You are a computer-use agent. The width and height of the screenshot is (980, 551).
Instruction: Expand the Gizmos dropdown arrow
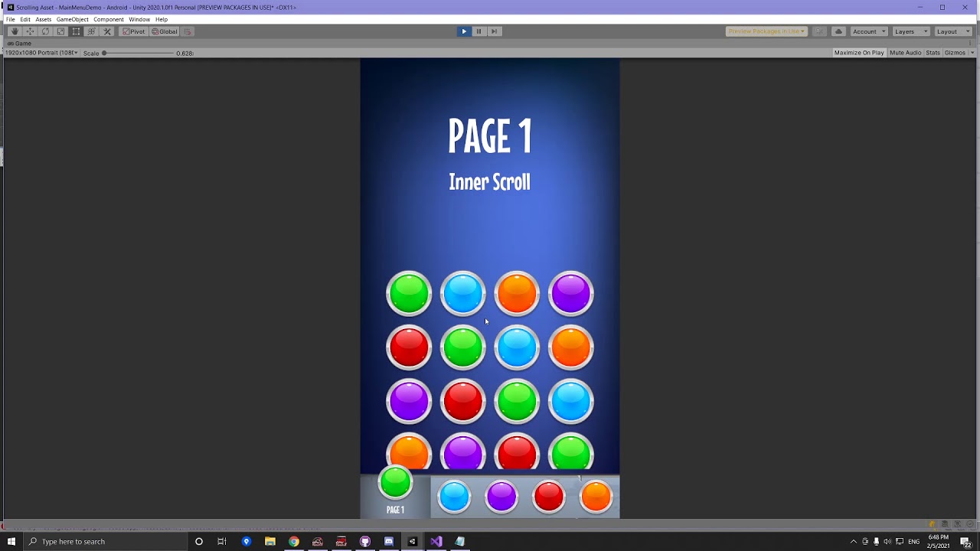pos(972,53)
